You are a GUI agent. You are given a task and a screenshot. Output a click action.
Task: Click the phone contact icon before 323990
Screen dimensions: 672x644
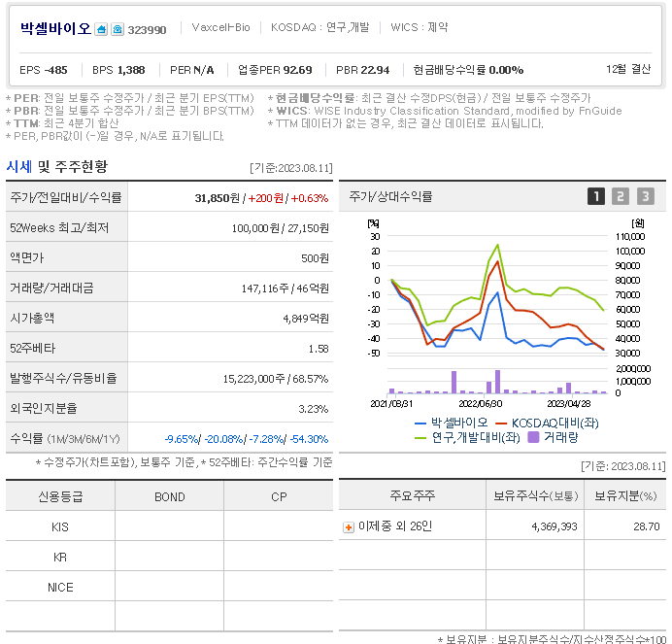(x=118, y=29)
